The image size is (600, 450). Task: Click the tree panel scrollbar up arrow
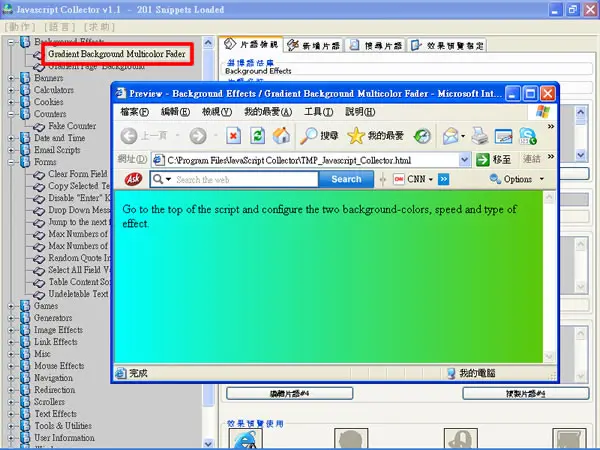click(208, 42)
